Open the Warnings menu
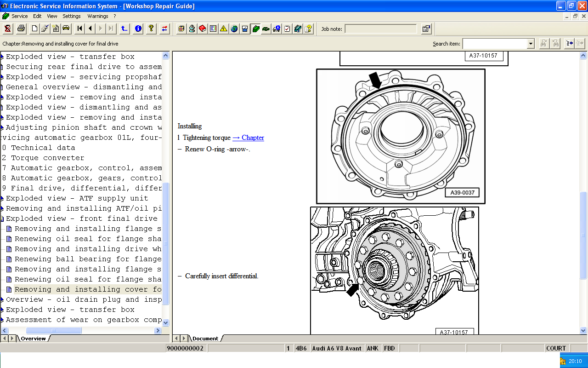The image size is (588, 368). 98,16
